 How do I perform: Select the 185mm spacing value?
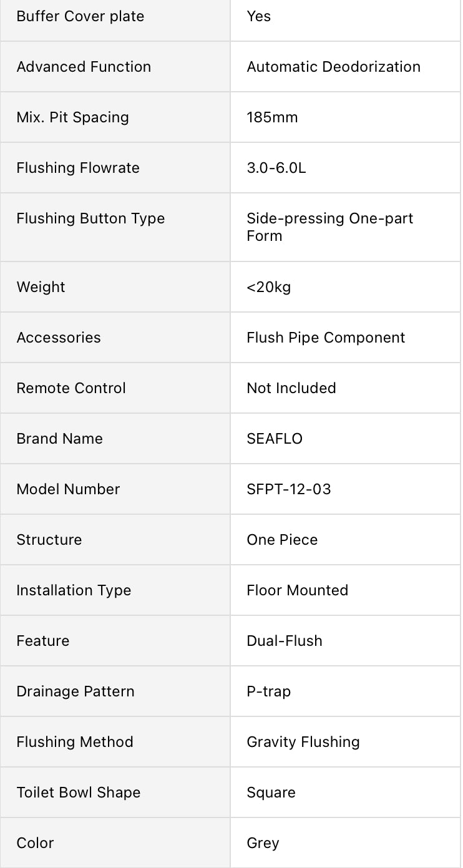272,117
